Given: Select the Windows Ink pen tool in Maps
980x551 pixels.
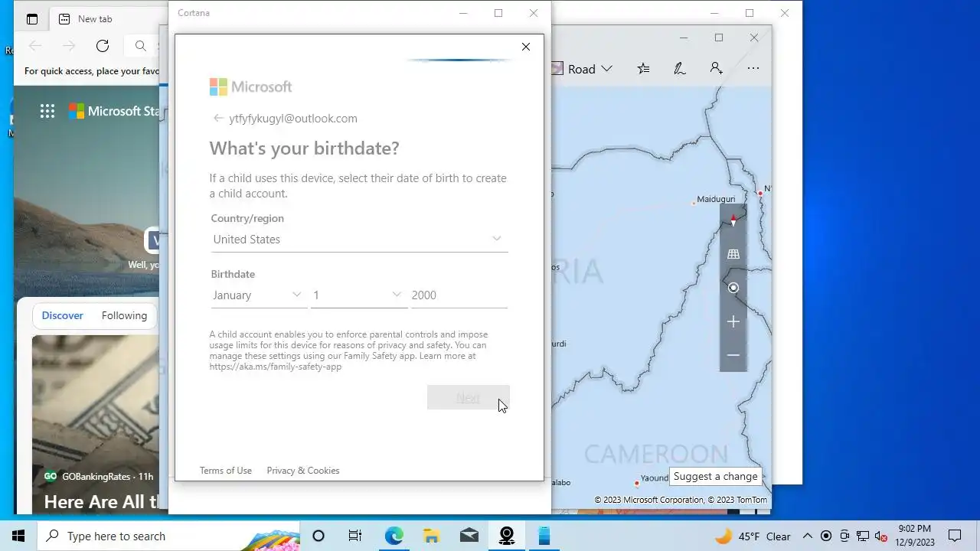Looking at the screenshot, I should click(x=679, y=69).
